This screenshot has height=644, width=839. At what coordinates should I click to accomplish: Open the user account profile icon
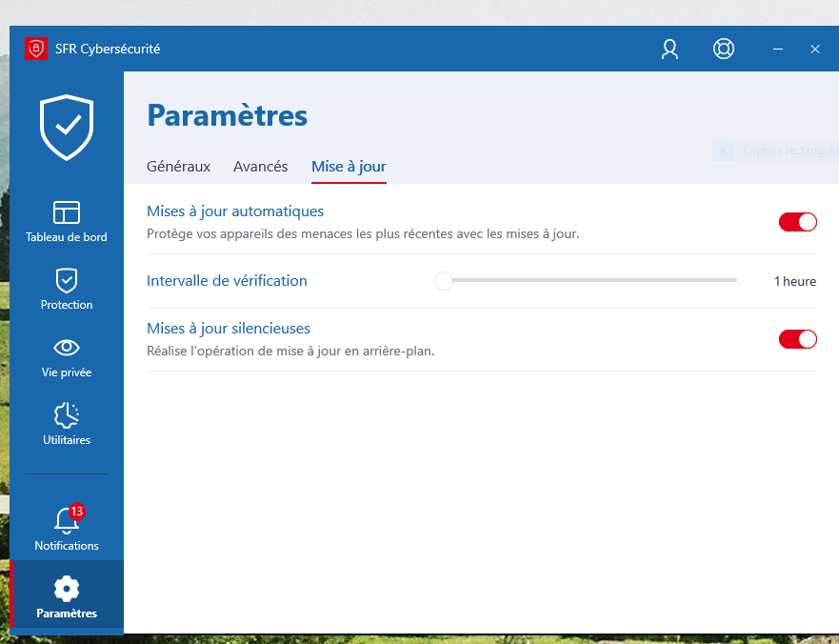669,50
